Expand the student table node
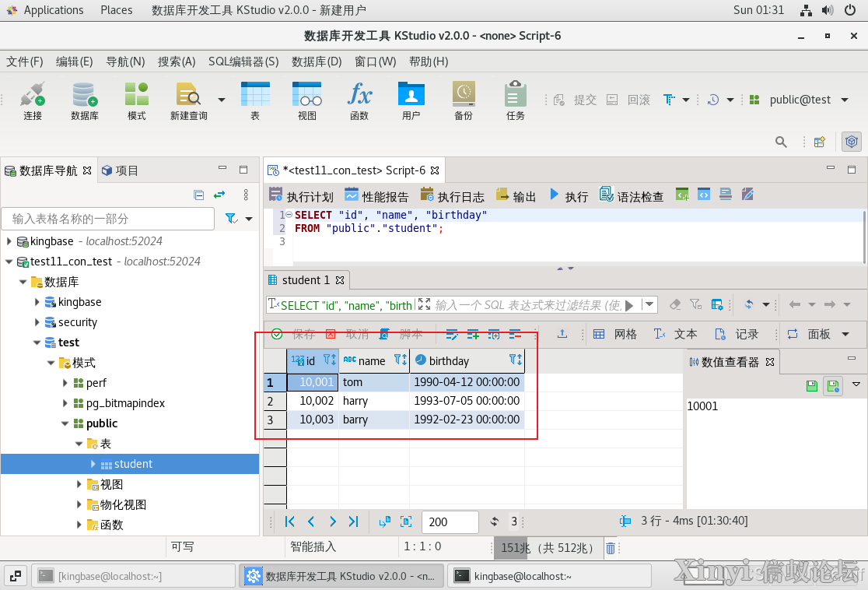The height and width of the screenshot is (590, 868). point(93,464)
